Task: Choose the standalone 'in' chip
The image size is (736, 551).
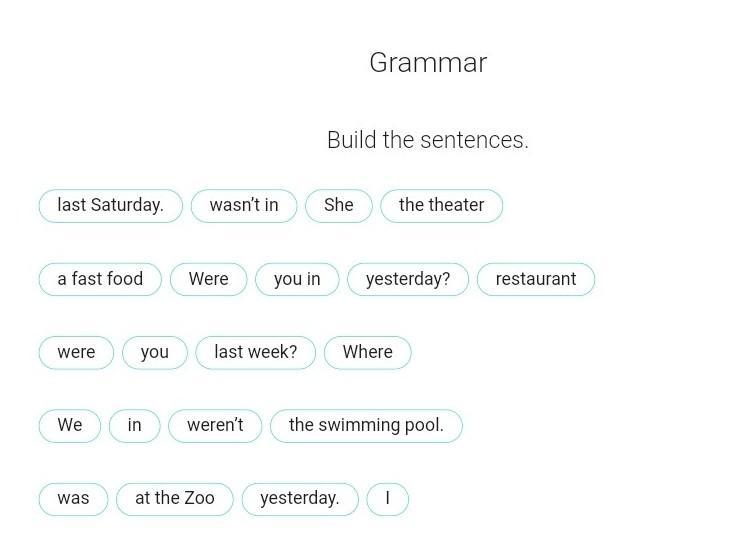Action: (135, 426)
